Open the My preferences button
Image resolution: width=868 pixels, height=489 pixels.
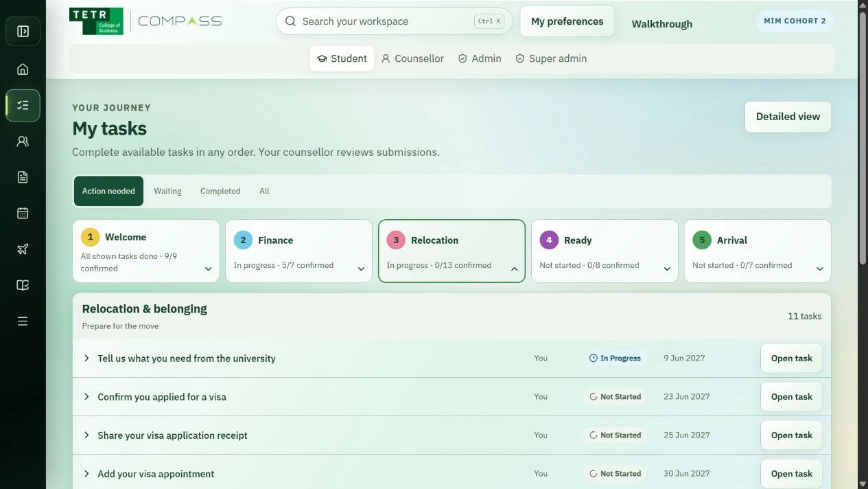coord(567,21)
